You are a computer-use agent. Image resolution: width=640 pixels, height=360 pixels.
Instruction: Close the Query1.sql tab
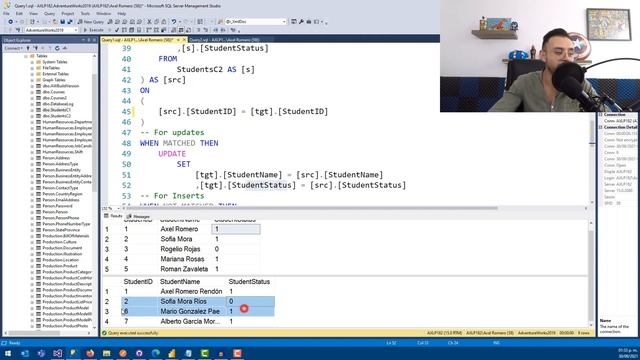click(x=184, y=40)
